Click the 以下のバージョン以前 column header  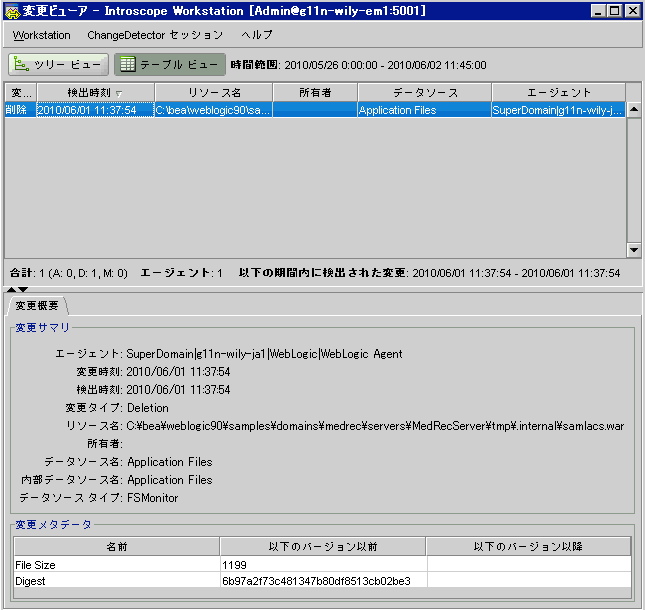pos(323,546)
